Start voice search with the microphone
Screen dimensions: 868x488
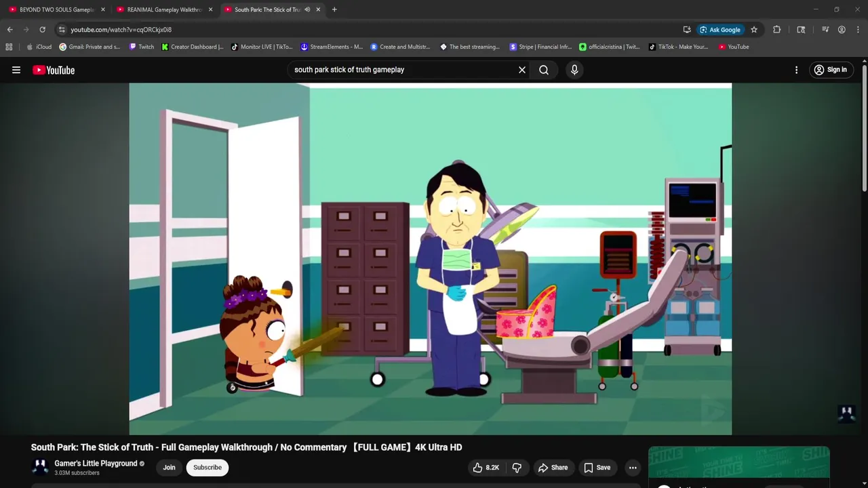coord(574,70)
